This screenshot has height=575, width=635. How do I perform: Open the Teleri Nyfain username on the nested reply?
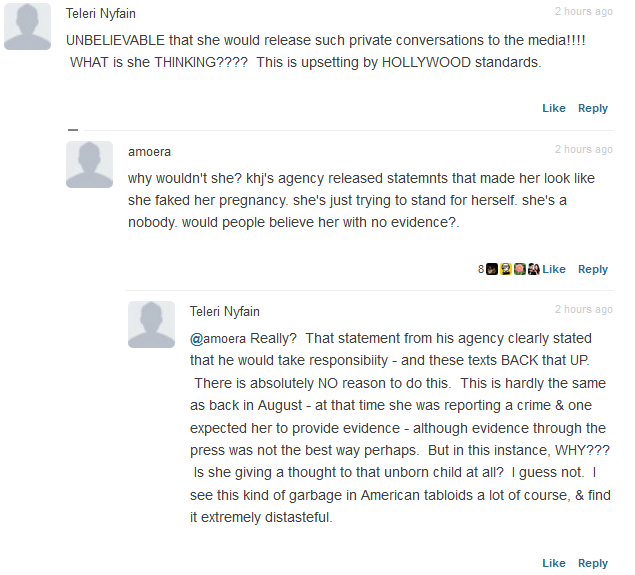point(225,312)
